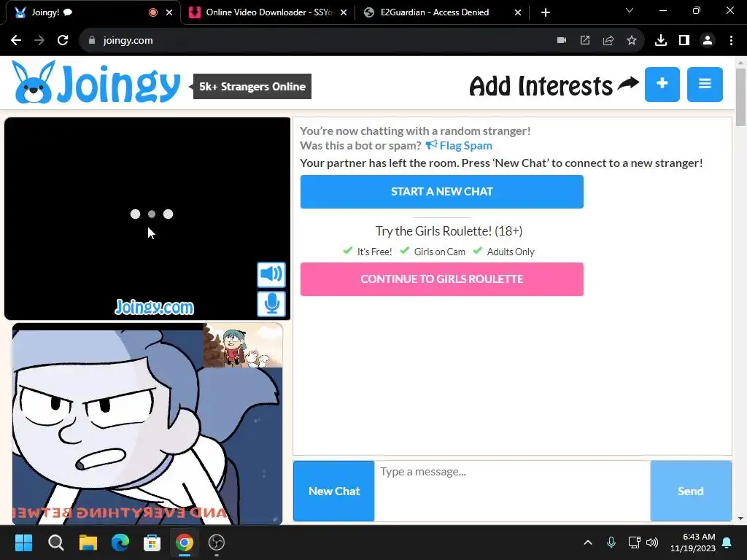Click the Joingy rabbit logo
Viewport: 747px width, 560px height.
96,82
